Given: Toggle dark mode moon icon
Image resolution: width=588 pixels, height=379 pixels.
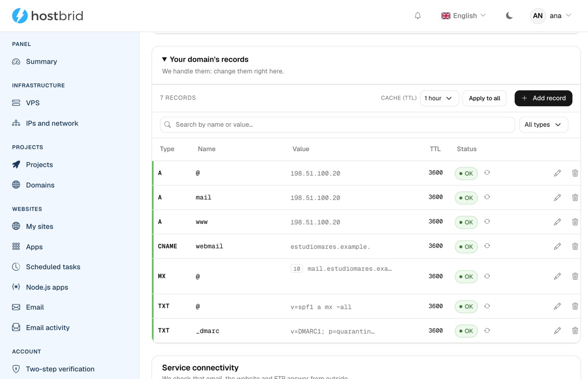Looking at the screenshot, I should (x=509, y=16).
